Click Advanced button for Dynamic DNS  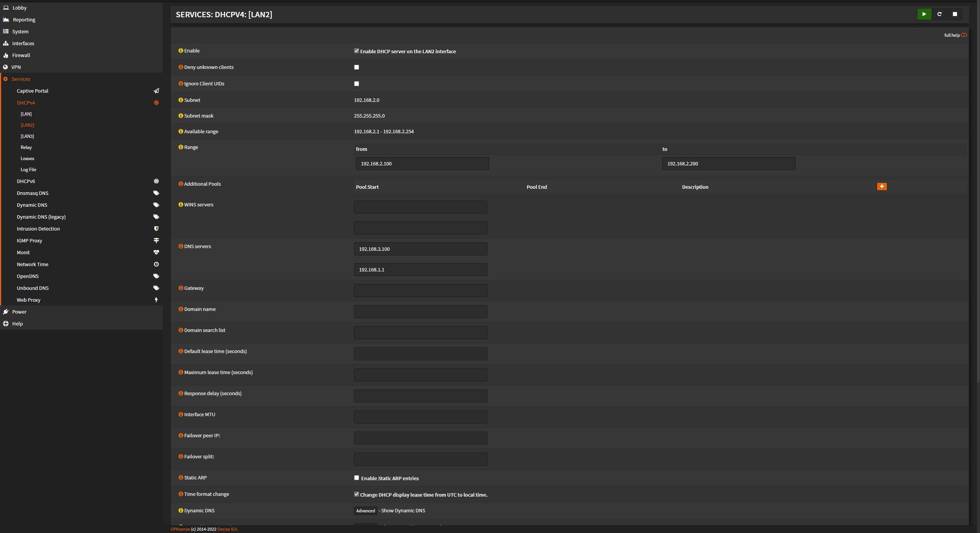click(x=365, y=511)
